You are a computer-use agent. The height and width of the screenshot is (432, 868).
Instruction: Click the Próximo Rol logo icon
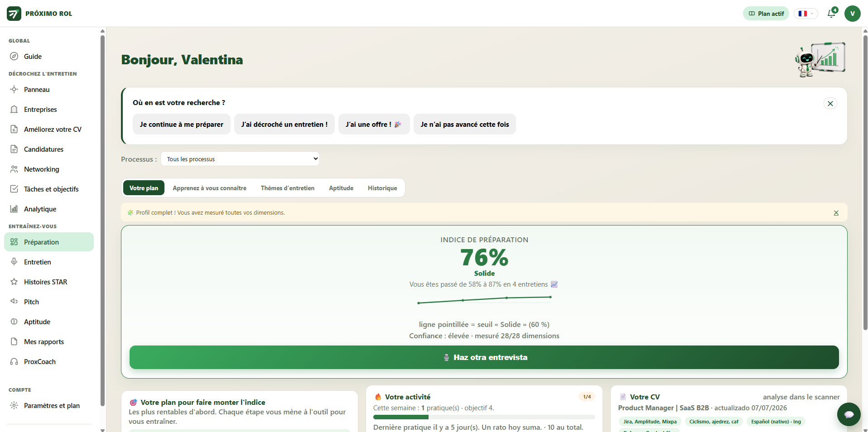[x=14, y=14]
